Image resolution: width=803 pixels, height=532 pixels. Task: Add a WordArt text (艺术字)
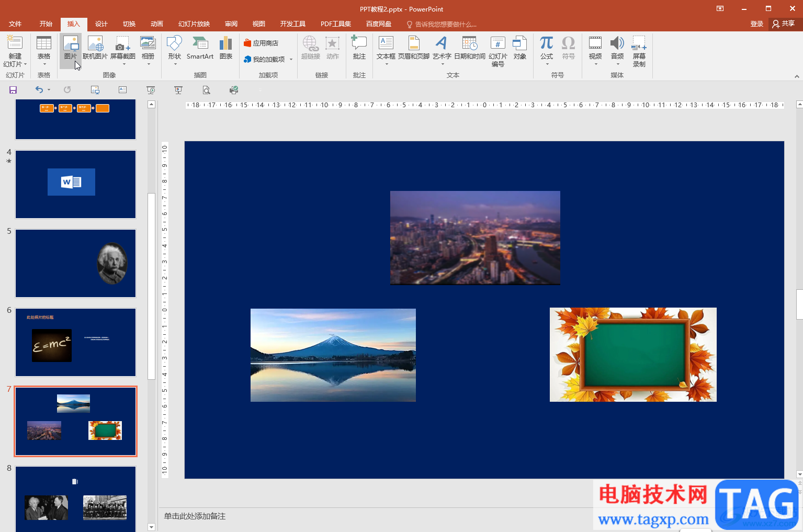pos(442,51)
